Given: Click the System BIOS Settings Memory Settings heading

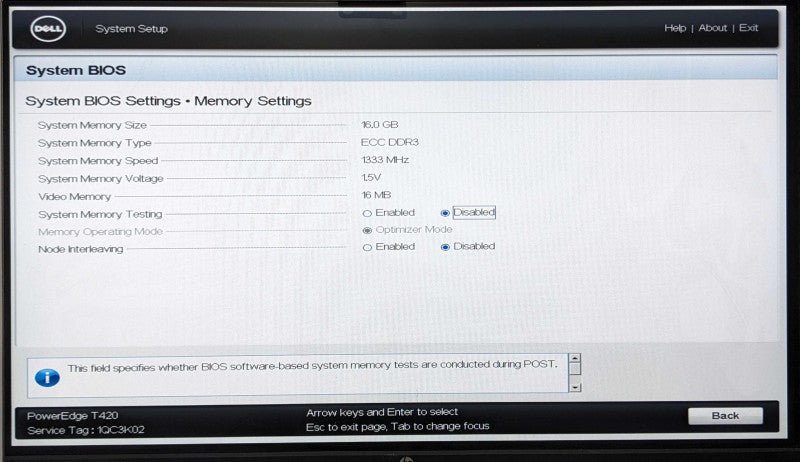Looking at the screenshot, I should pos(168,101).
